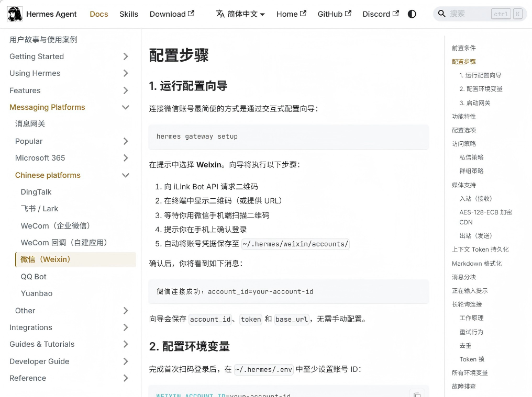Jump to 3. 启动网关 TOC entry

point(474,103)
